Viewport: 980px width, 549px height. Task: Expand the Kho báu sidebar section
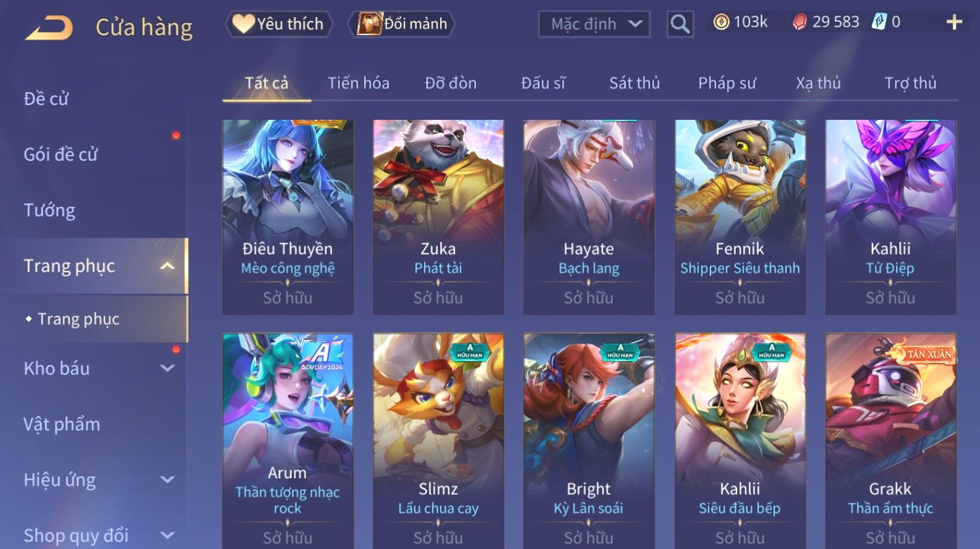[x=167, y=368]
